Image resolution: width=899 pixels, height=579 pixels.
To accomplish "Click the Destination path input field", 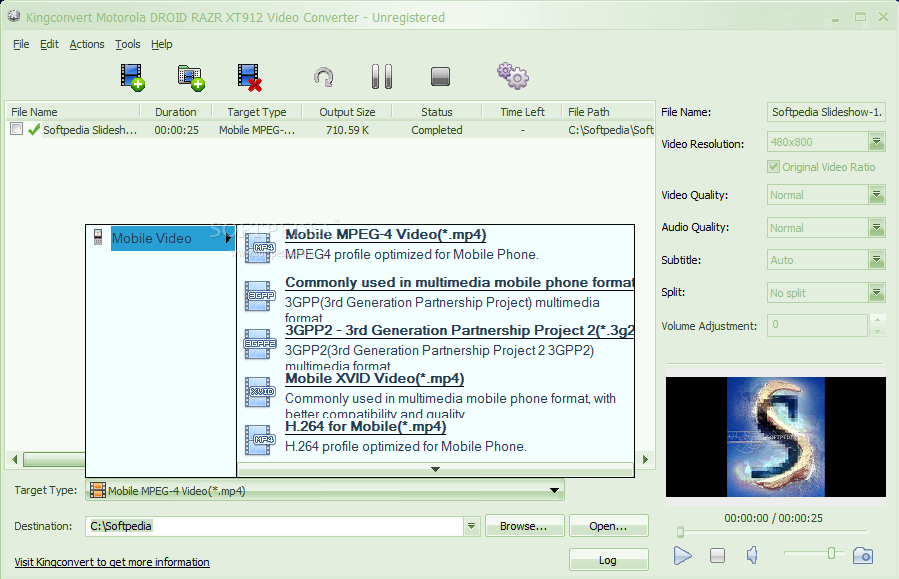I will 275,526.
